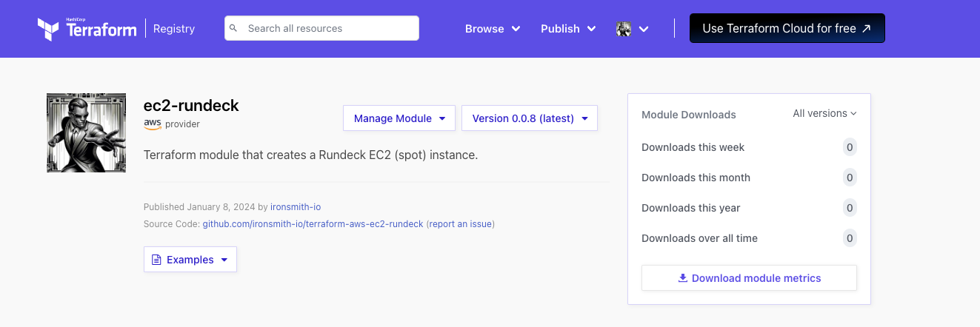The image size is (980, 327).
Task: Click the ec2-rundeck module image
Action: [x=86, y=132]
